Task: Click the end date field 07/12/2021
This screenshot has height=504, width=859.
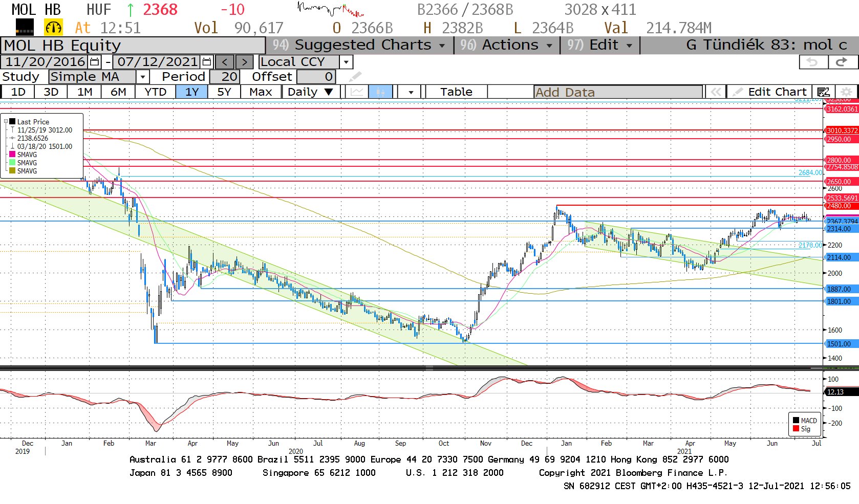Action: pos(157,62)
